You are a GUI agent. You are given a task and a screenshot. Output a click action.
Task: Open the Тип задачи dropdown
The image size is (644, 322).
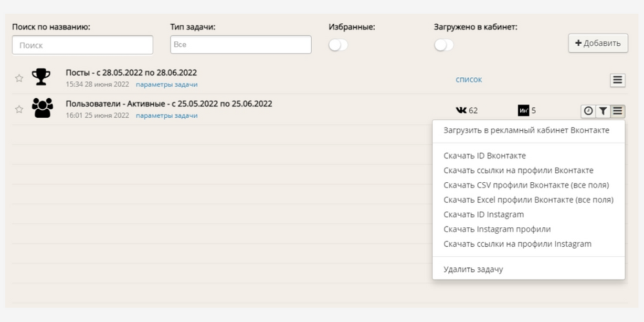[240, 45]
